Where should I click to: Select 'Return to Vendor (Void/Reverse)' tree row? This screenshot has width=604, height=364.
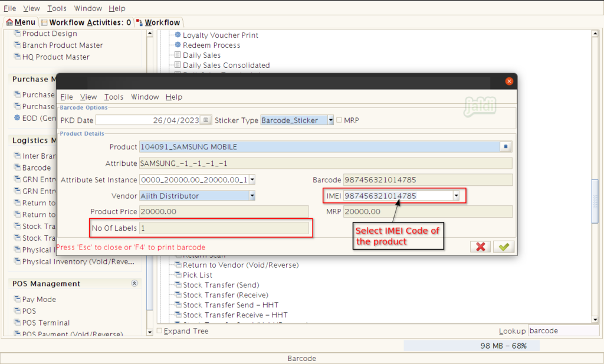tap(241, 265)
